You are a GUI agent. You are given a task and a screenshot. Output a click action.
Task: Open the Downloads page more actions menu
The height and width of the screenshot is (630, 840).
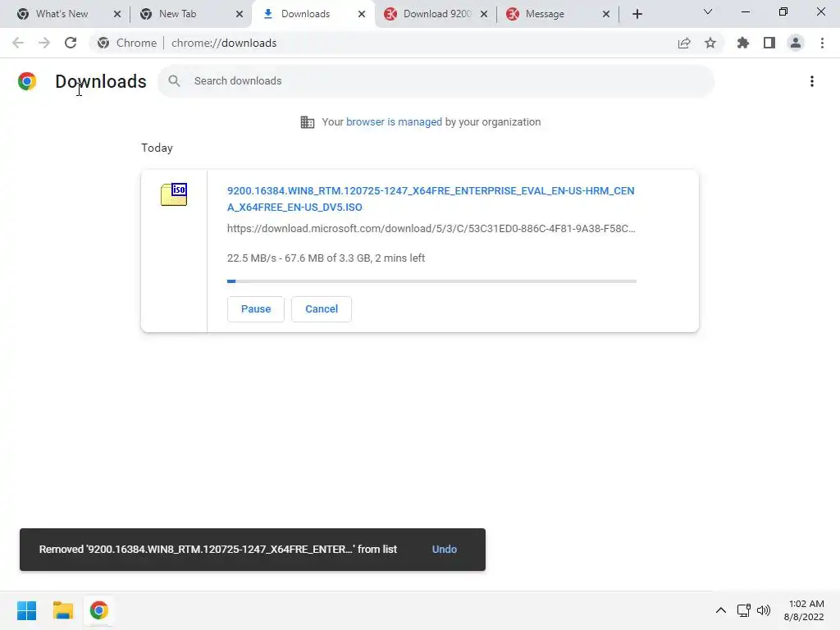[812, 81]
